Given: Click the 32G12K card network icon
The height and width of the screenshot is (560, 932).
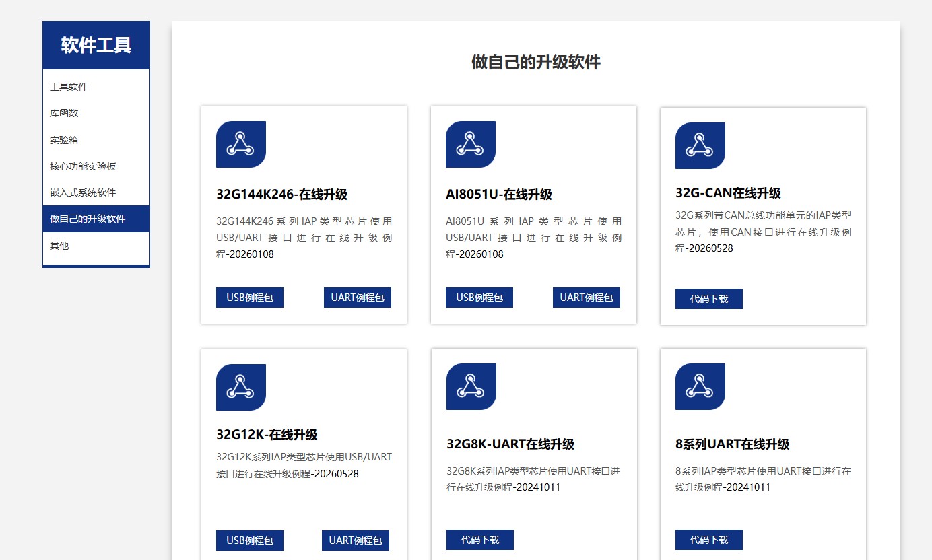Looking at the screenshot, I should [x=241, y=387].
